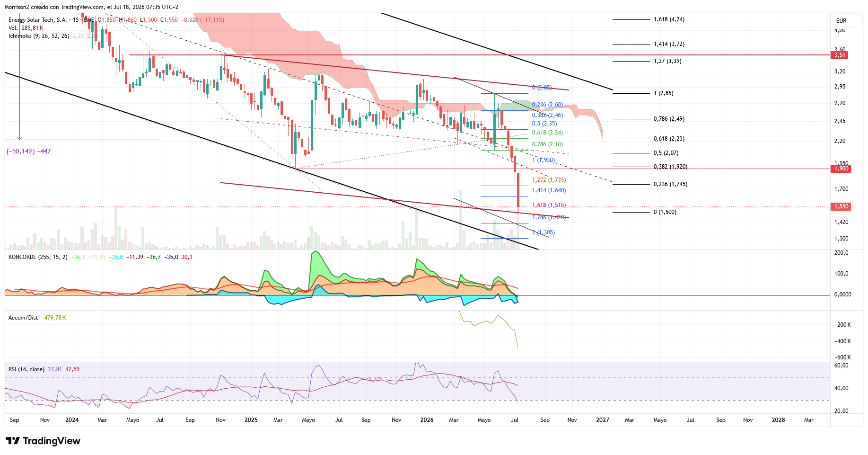Viewport: 868px width, 455px height.
Task: Click the 2025 label on the time axis
Action: click(251, 420)
